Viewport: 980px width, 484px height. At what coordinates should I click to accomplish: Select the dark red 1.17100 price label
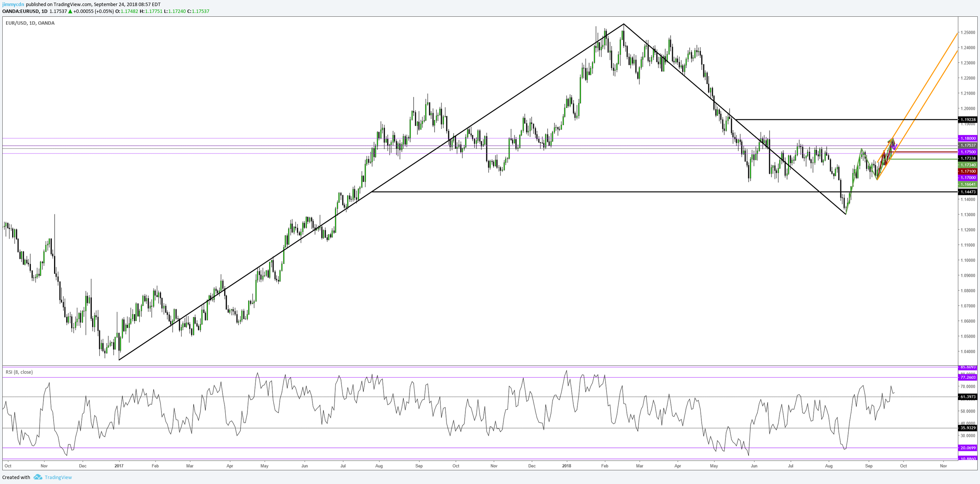coord(967,171)
